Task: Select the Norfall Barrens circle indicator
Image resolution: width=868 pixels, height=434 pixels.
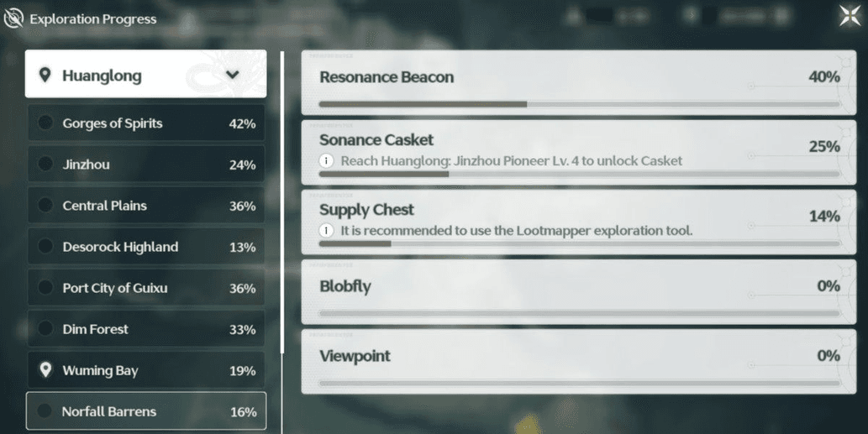Action: 45,410
